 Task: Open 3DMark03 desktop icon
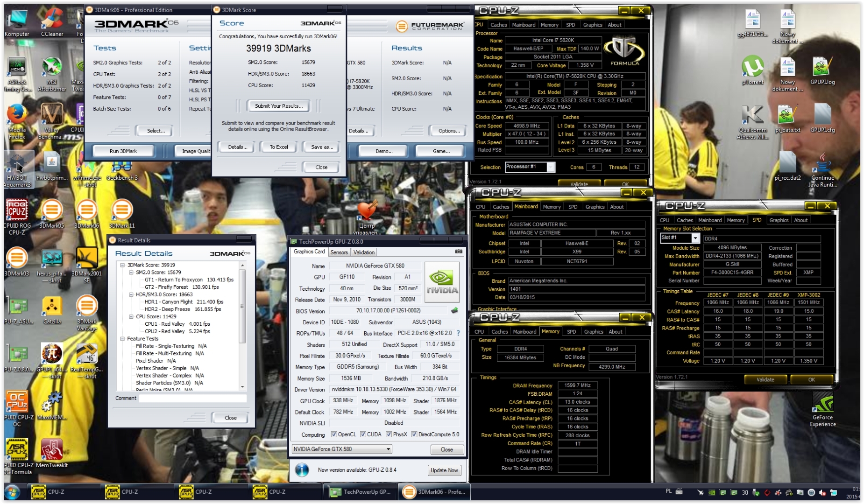click(x=17, y=262)
